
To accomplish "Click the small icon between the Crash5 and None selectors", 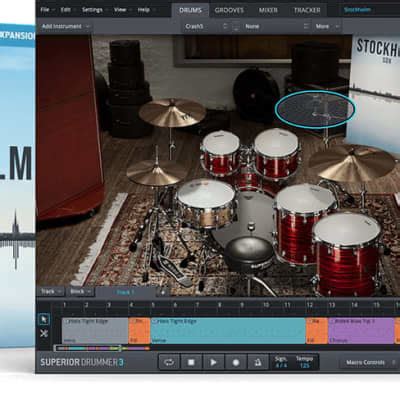I will click(236, 26).
